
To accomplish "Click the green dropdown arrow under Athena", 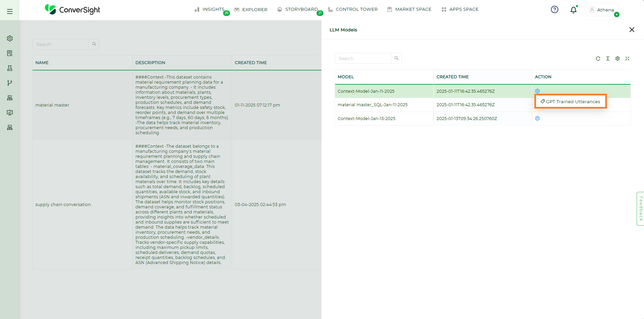I will [x=617, y=14].
